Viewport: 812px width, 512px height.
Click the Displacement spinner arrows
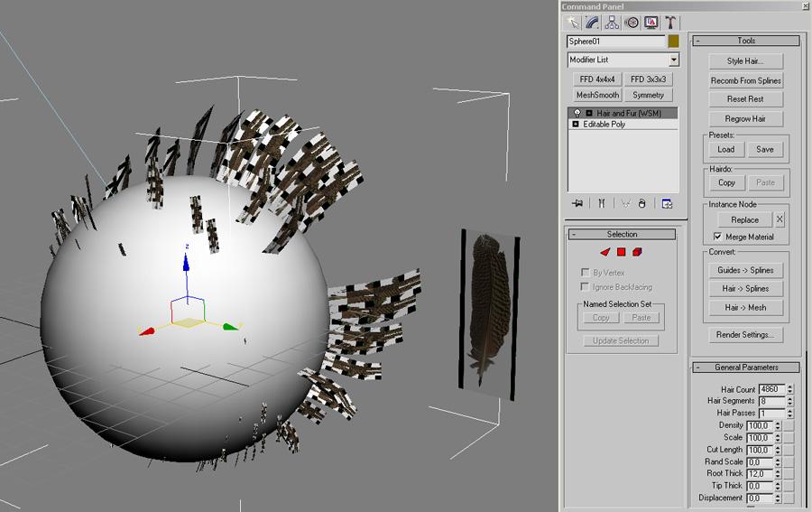pos(778,498)
